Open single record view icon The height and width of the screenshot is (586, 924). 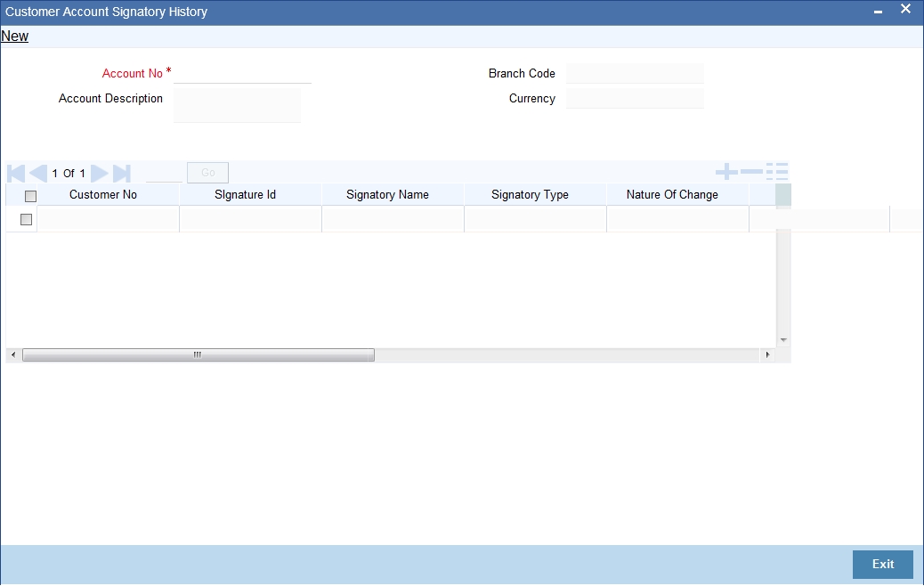[x=777, y=172]
